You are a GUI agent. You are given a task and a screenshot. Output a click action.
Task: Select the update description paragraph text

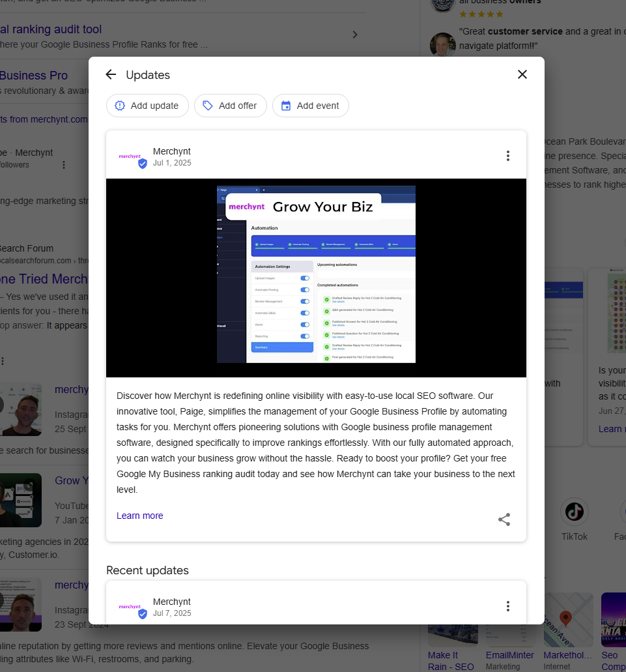[316, 443]
